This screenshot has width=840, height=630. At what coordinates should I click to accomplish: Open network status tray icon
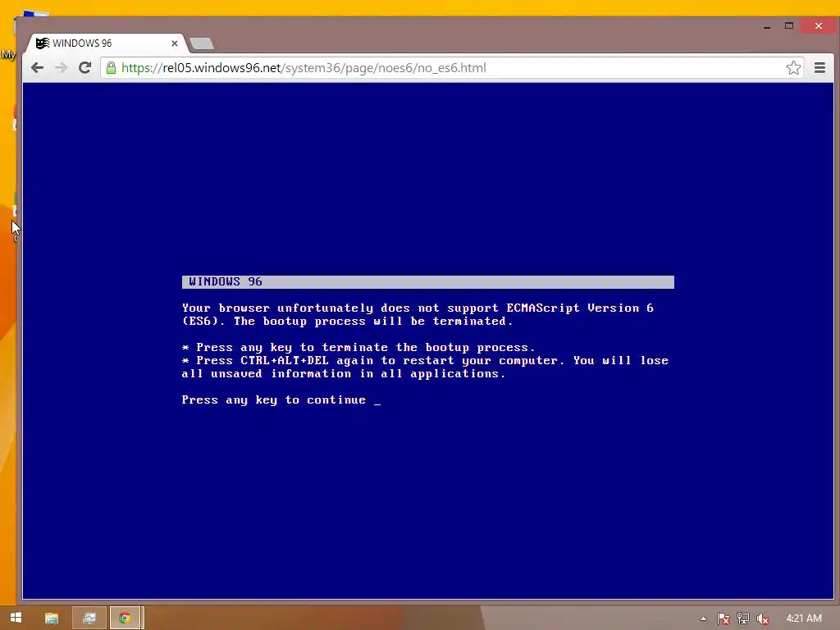point(743,619)
